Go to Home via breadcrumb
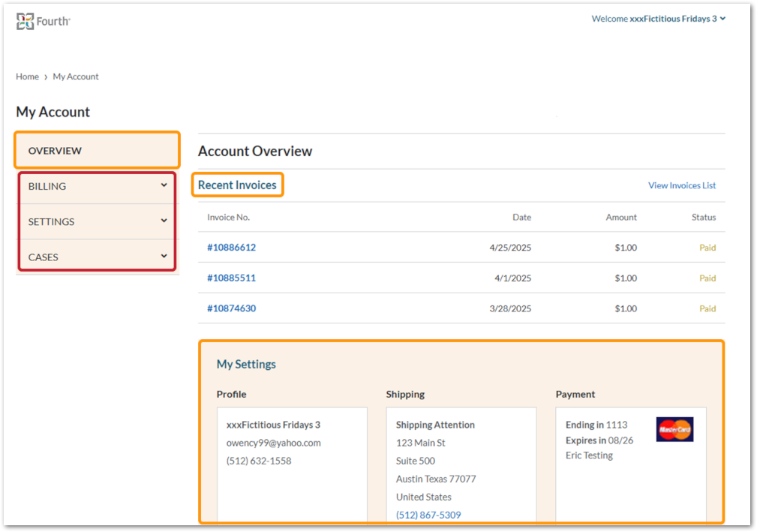757x532 pixels. [27, 77]
